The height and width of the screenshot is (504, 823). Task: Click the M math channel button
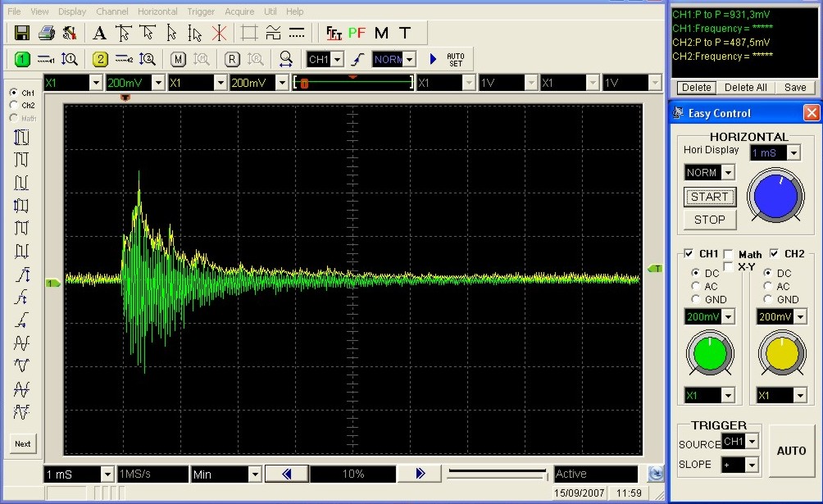[179, 59]
